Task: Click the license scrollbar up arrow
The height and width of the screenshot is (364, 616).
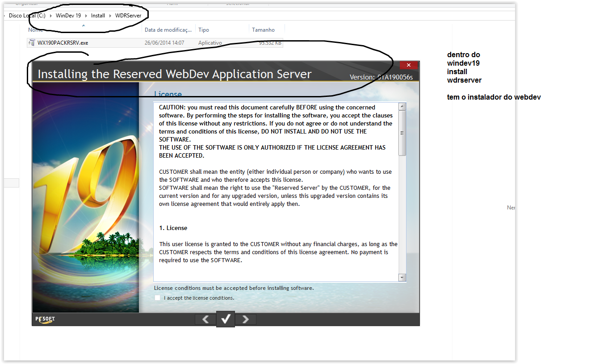Action: click(402, 107)
